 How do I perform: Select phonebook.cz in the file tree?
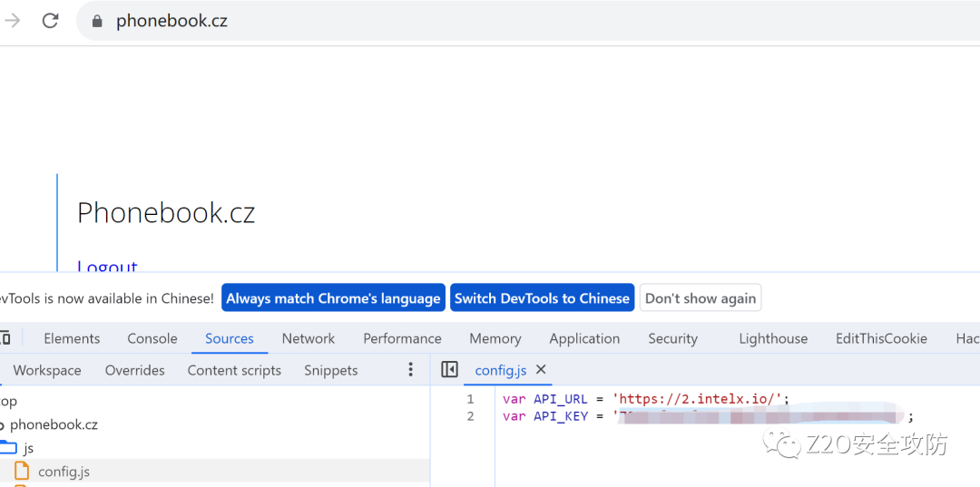point(54,424)
